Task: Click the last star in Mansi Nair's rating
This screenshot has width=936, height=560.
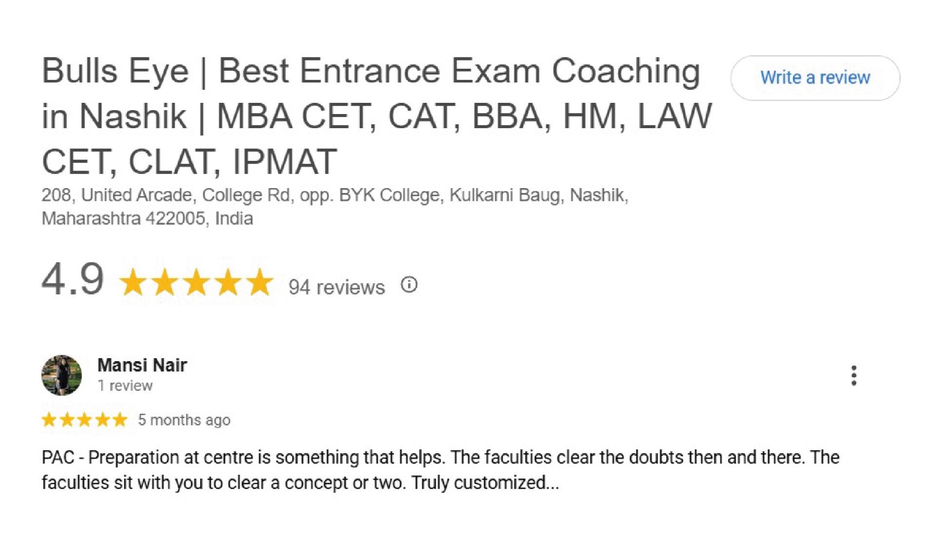Action: coord(120,420)
